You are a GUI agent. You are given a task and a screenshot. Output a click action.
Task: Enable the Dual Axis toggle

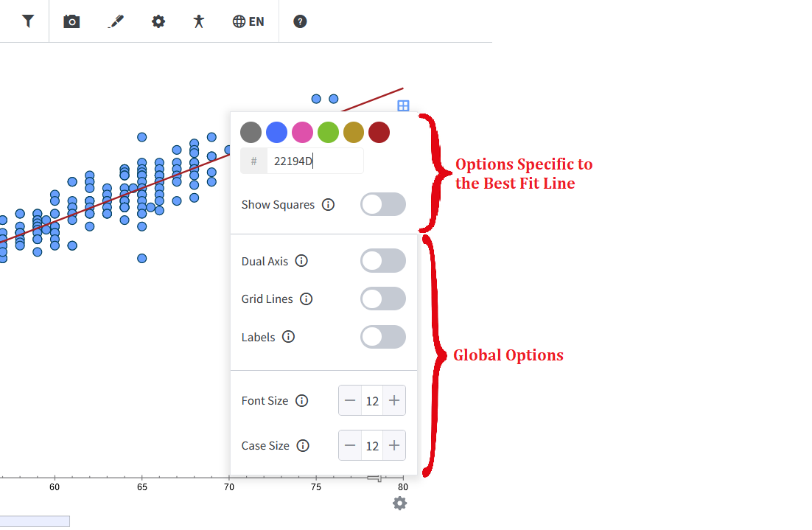point(383,261)
